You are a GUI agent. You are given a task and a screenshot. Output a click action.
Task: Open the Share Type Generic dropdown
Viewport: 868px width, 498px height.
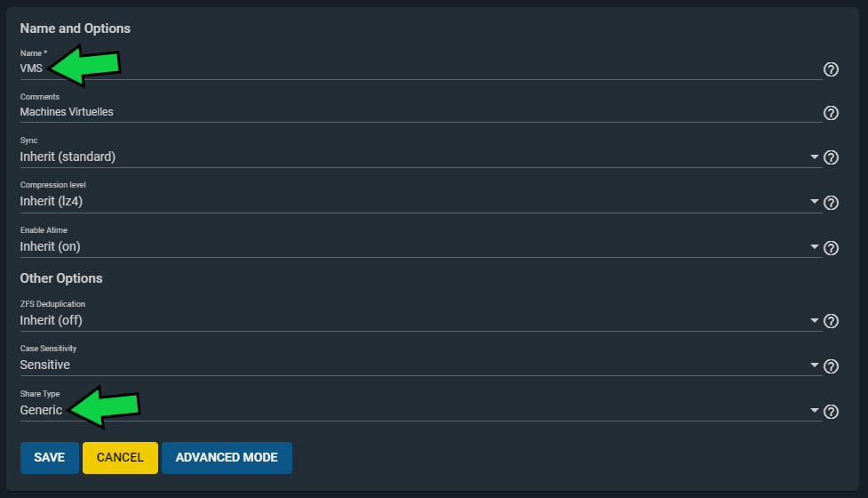[x=421, y=411]
